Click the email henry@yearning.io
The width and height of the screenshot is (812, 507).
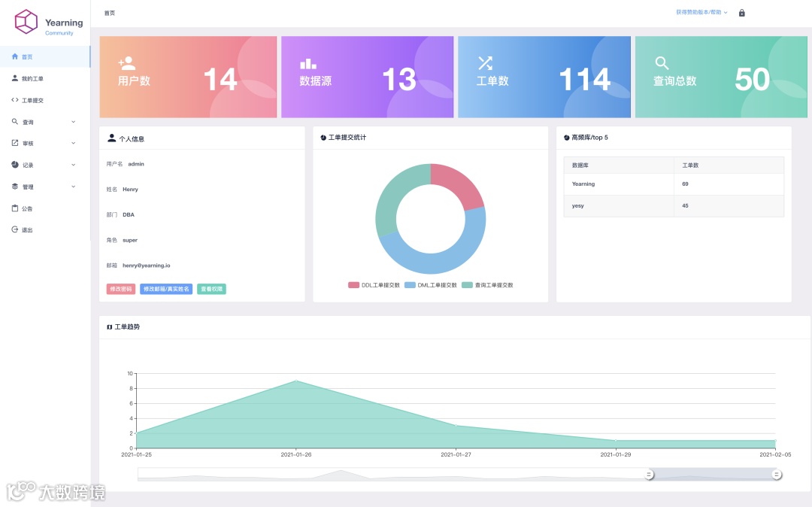(147, 266)
